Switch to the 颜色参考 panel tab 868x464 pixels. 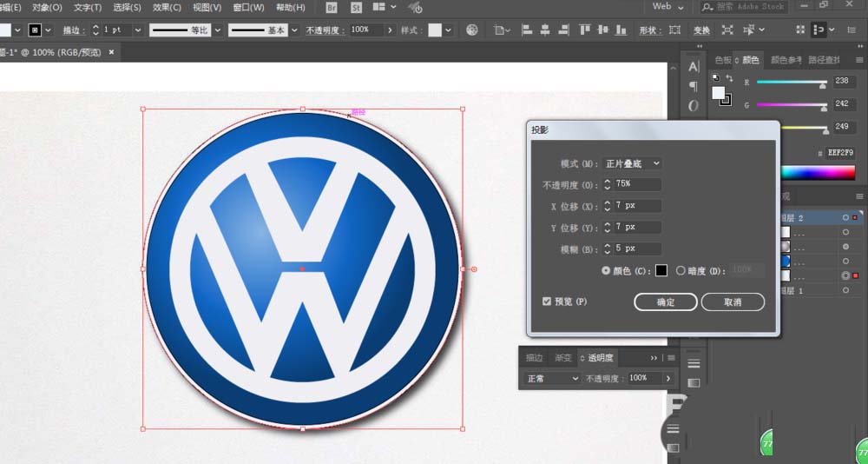[786, 60]
